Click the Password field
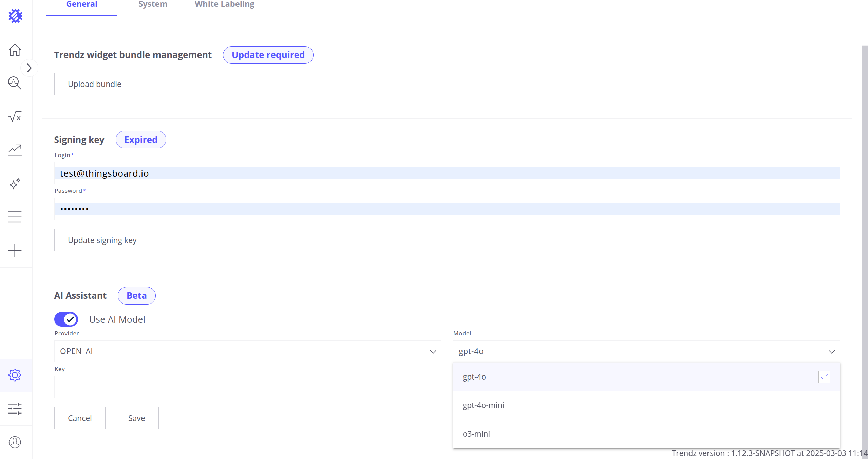The width and height of the screenshot is (868, 459). point(447,209)
